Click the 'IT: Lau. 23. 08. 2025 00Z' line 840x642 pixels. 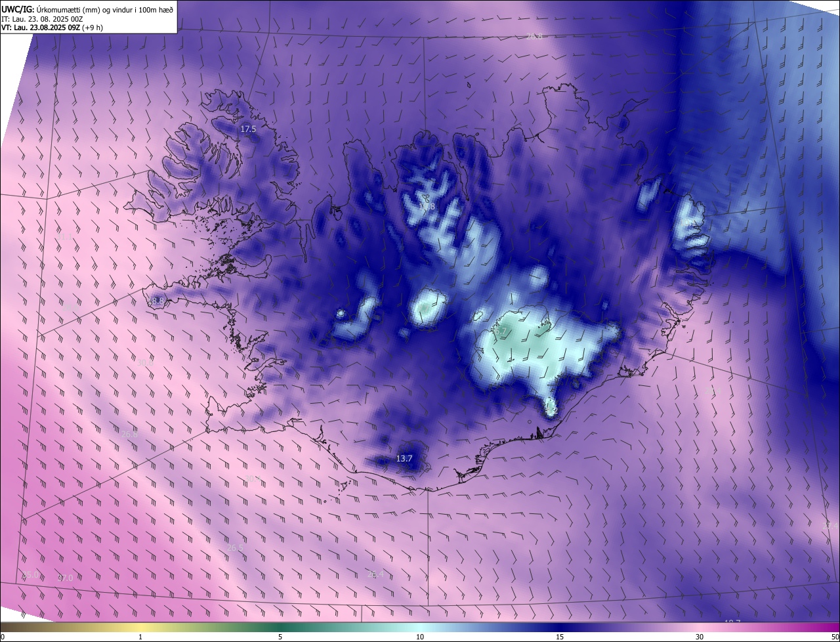click(x=41, y=19)
